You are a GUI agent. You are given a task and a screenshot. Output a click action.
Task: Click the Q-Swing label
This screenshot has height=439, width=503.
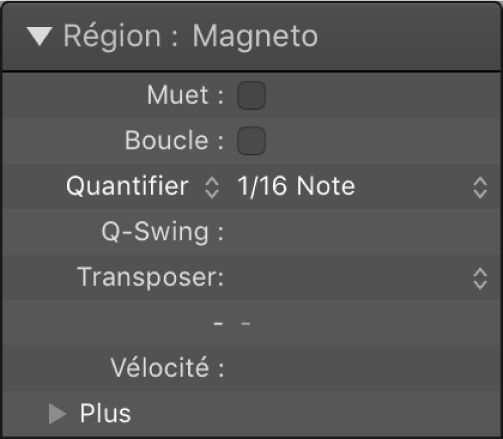(x=163, y=232)
